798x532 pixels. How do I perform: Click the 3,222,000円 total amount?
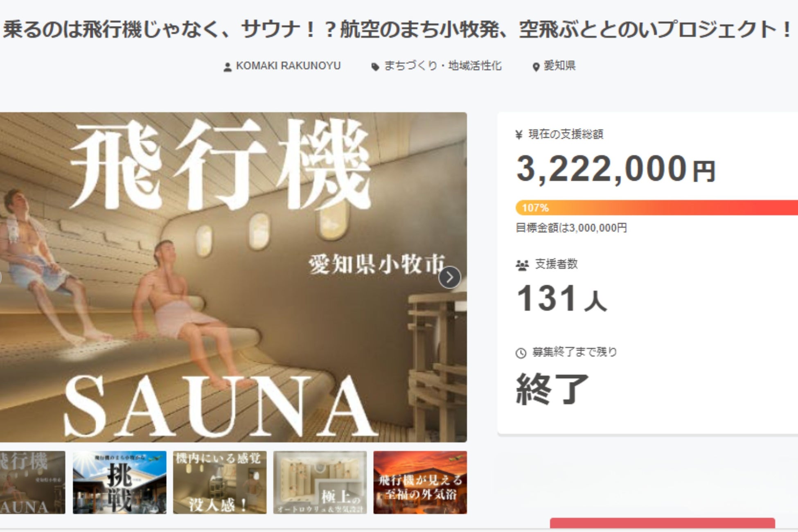click(616, 169)
